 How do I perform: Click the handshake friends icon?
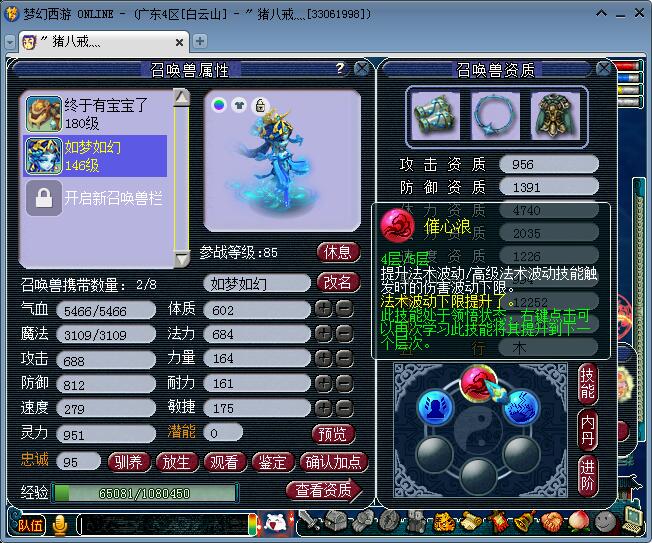551,521
